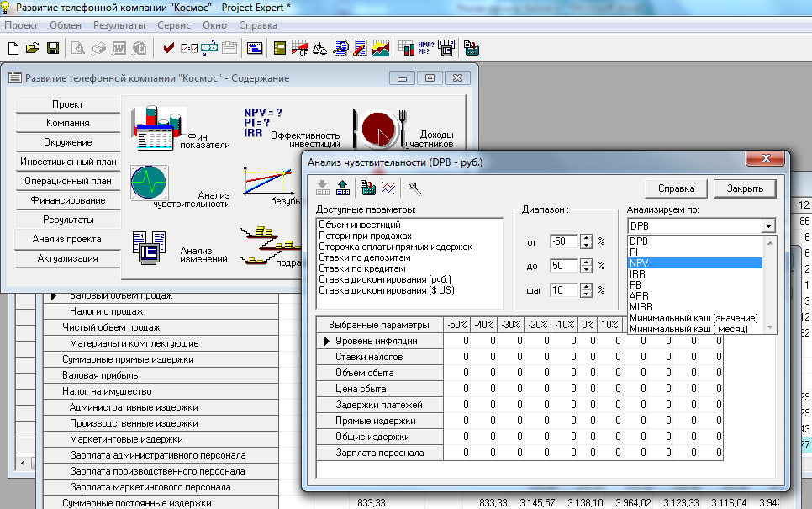Choose MIRR in the analysis list
This screenshot has width=812, height=509.
coord(642,307)
